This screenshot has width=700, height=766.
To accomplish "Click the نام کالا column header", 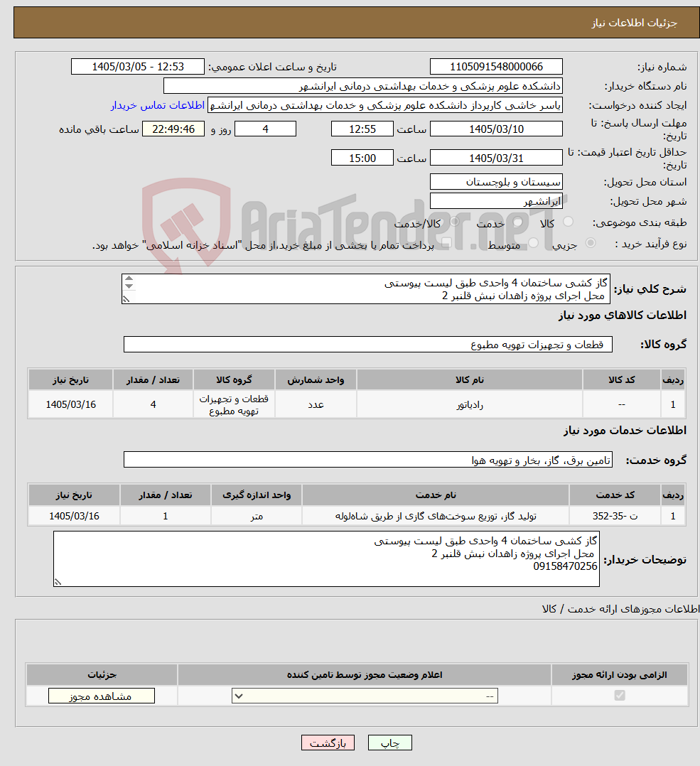I will point(470,379).
